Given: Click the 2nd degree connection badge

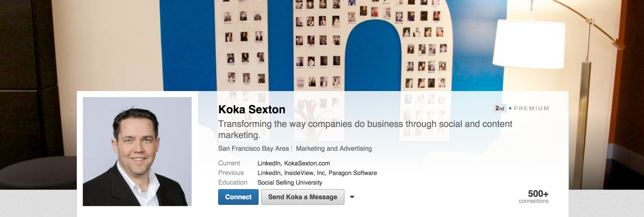Looking at the screenshot, I should [500, 108].
